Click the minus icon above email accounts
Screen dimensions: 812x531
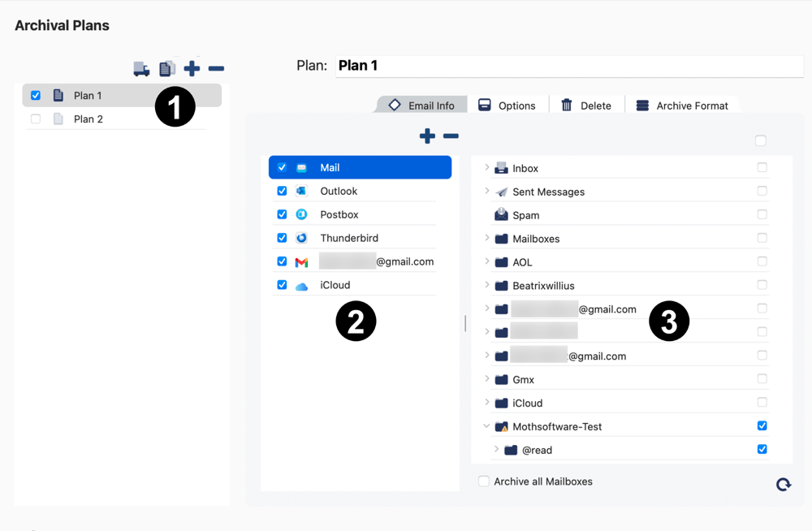point(451,136)
